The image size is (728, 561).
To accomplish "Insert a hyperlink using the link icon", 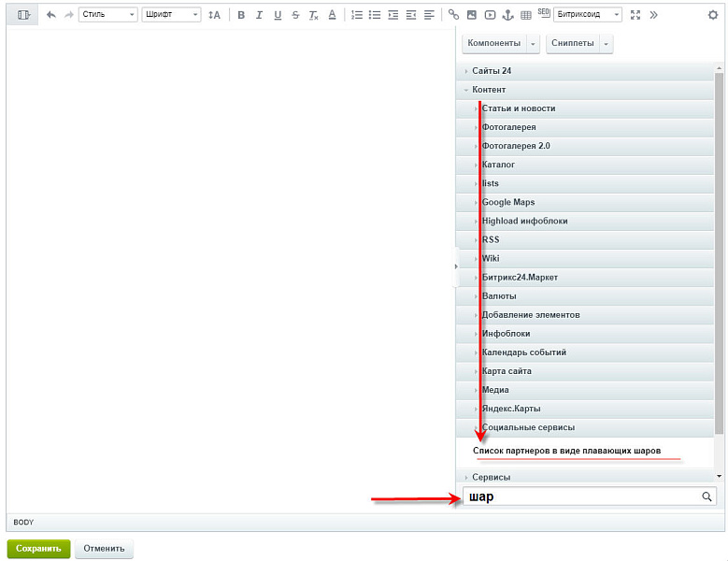I will tap(454, 15).
